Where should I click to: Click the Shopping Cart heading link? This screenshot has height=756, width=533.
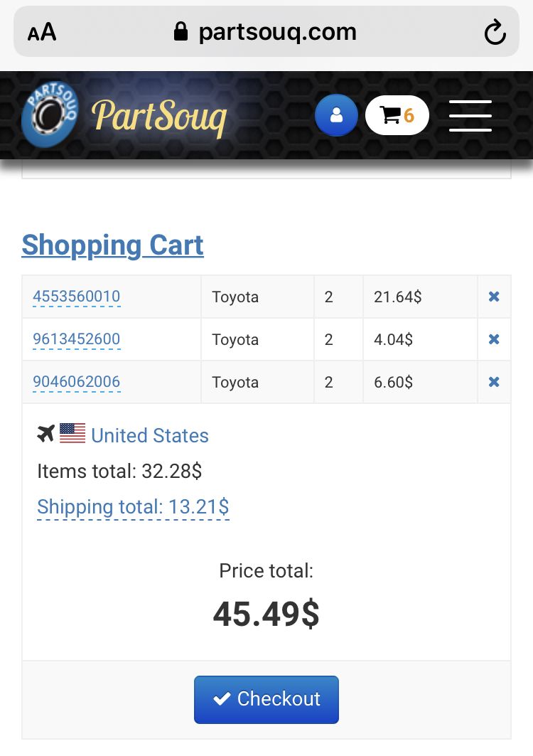[113, 245]
